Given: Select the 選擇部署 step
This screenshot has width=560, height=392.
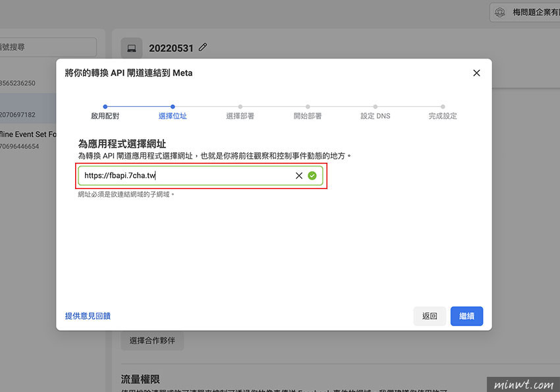Looking at the screenshot, I should pyautogui.click(x=240, y=116).
